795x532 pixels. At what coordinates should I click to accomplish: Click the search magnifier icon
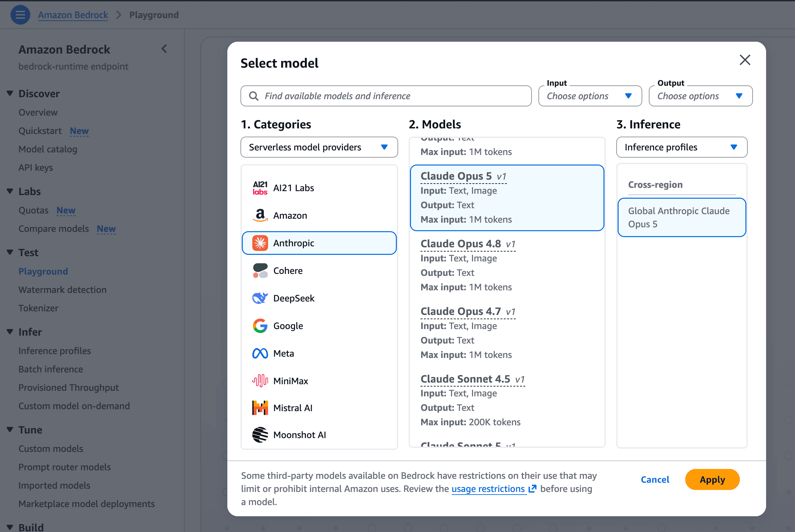254,96
